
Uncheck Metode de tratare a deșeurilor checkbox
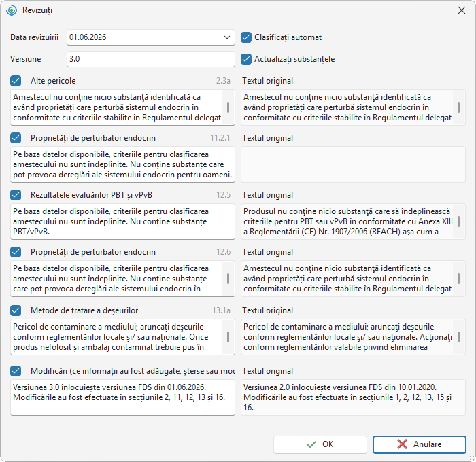16,310
